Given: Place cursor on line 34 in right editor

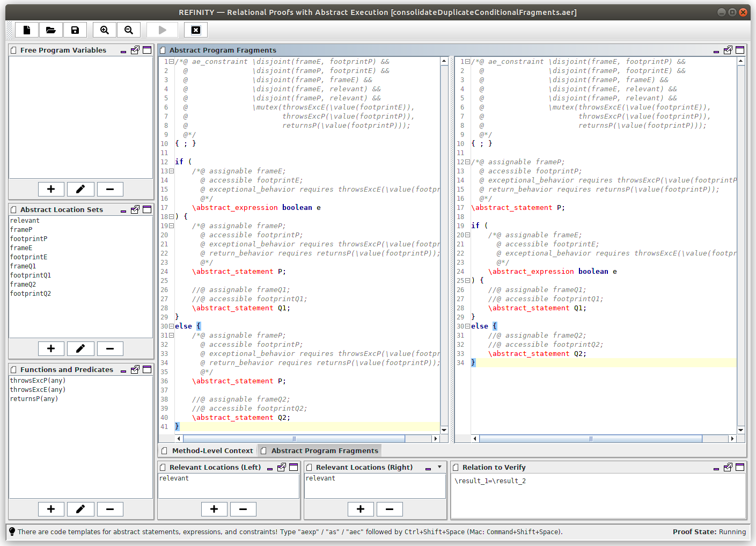Looking at the screenshot, I should pyautogui.click(x=603, y=363).
